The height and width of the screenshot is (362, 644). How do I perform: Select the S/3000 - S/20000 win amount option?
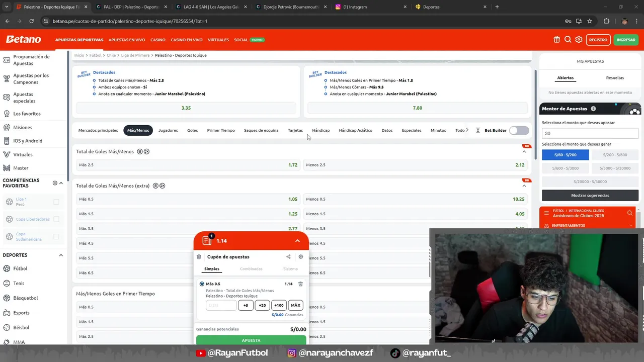(x=615, y=168)
